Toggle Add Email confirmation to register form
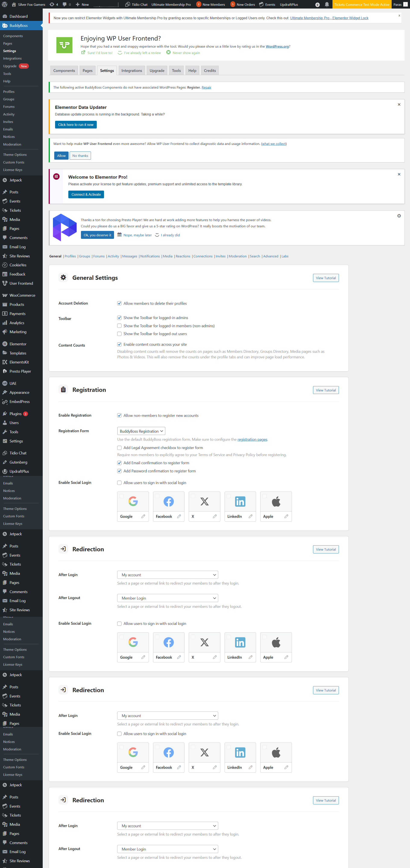Viewport: 410px width, 868px height. (119, 463)
